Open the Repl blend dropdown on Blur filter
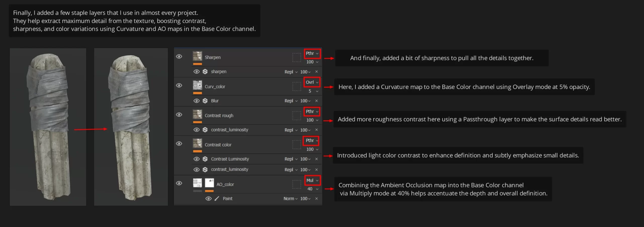This screenshot has width=644, height=227. tap(291, 101)
